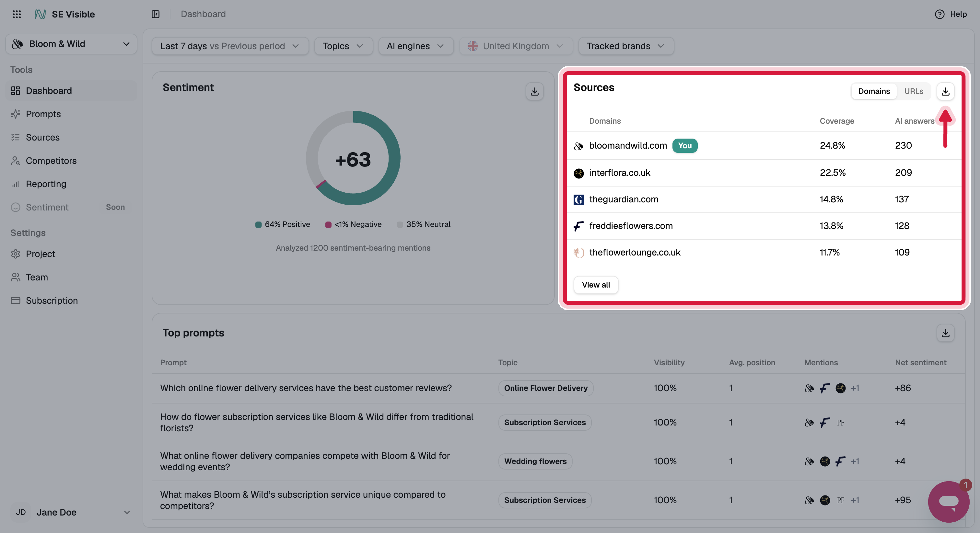The width and height of the screenshot is (980, 533).
Task: Click the 35% Neutral legend swatch
Action: click(400, 225)
